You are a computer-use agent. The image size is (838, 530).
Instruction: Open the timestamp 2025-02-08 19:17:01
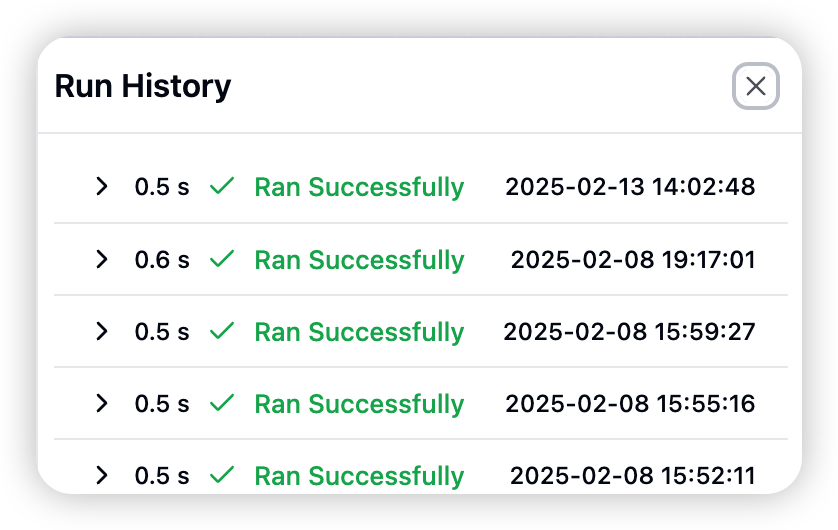click(633, 260)
